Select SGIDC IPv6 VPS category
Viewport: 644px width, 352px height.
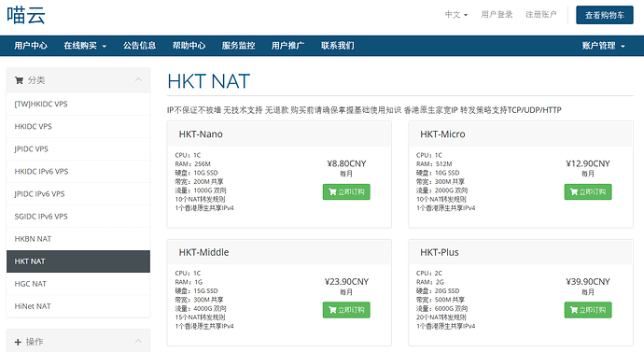[78, 217]
